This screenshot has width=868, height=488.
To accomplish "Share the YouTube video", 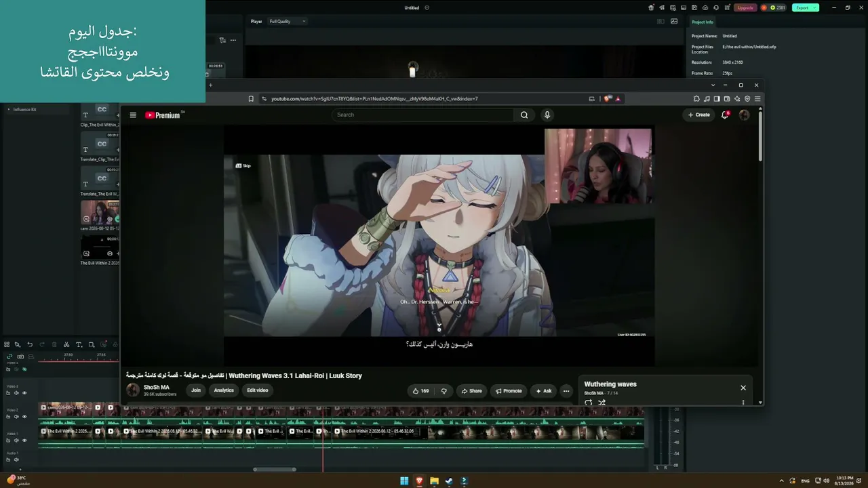I will (471, 390).
